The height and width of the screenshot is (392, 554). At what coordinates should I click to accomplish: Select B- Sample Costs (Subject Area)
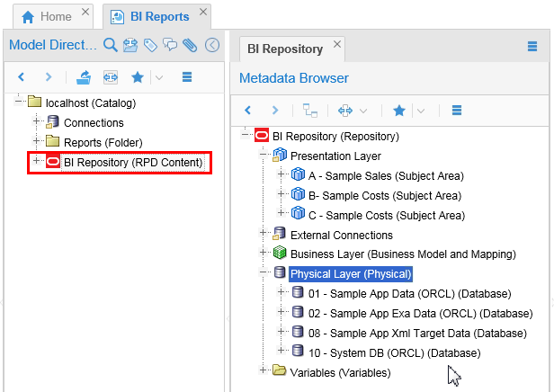385,196
